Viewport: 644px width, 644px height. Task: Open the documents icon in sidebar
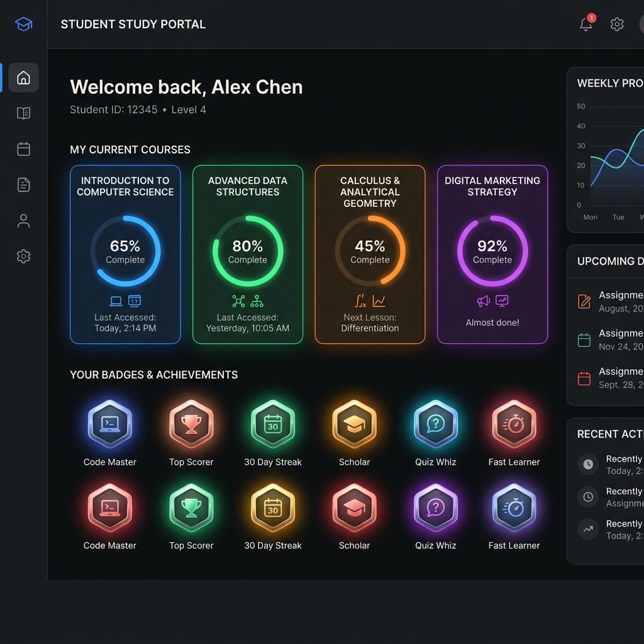pos(23,185)
